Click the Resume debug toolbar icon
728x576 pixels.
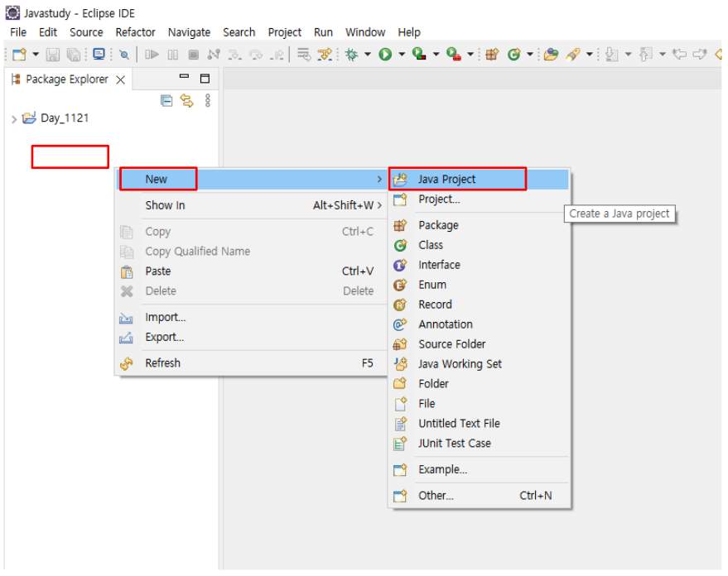tap(152, 55)
